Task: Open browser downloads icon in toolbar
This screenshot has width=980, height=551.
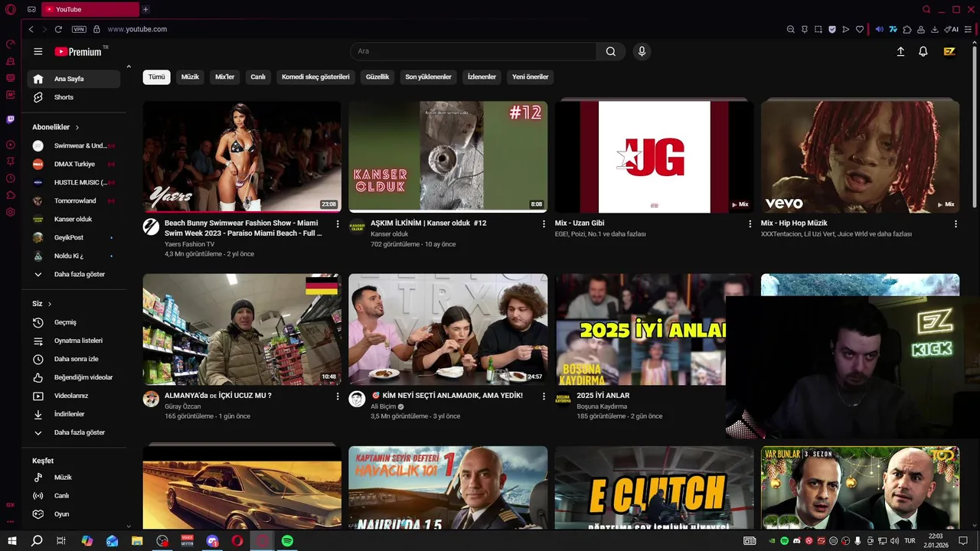Action: pyautogui.click(x=935, y=29)
